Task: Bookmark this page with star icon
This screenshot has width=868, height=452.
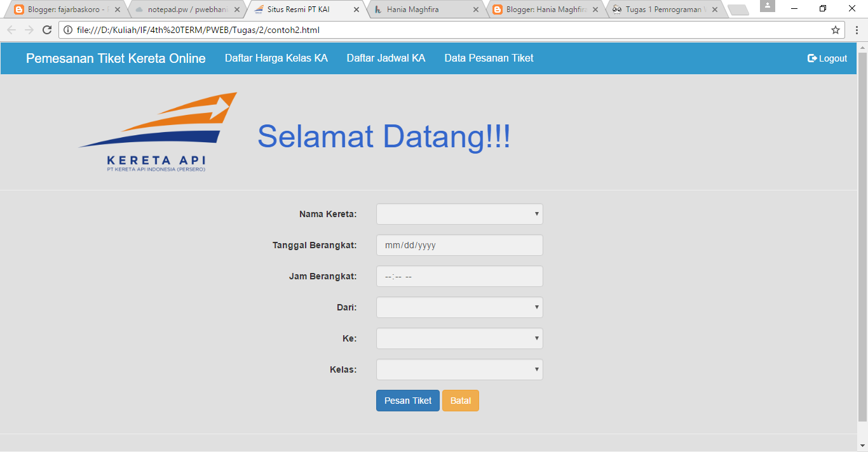Action: [836, 30]
